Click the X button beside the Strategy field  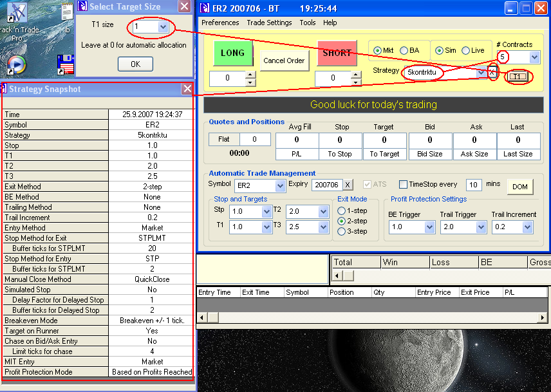492,73
